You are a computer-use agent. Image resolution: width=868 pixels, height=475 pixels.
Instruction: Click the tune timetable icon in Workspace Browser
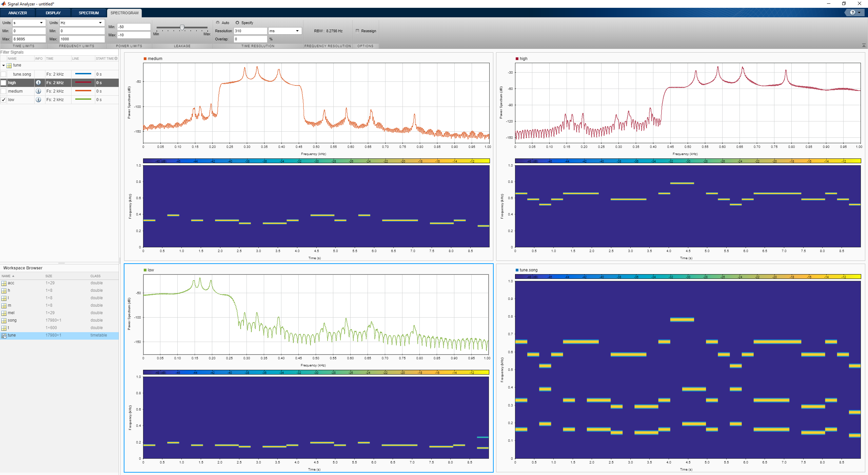point(4,336)
